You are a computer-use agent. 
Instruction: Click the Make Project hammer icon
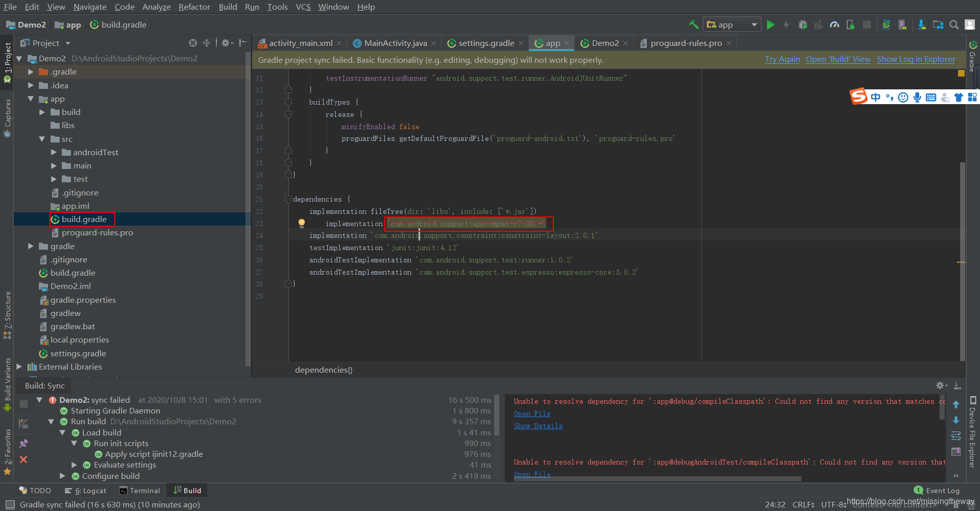[x=694, y=25]
